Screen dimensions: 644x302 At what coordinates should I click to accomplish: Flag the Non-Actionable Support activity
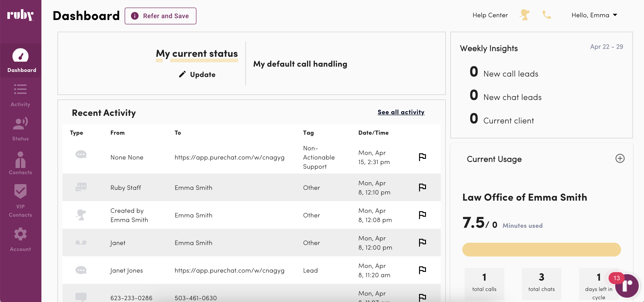[422, 157]
